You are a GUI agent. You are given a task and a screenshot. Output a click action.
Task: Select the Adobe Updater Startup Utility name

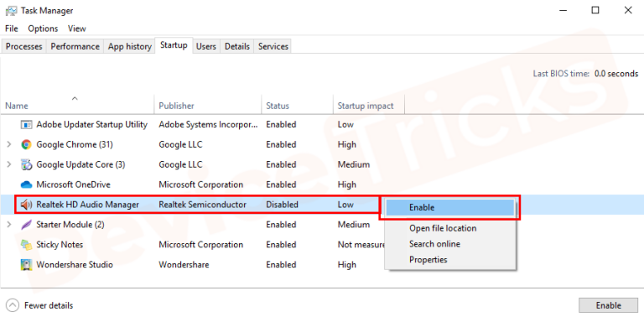pos(92,124)
